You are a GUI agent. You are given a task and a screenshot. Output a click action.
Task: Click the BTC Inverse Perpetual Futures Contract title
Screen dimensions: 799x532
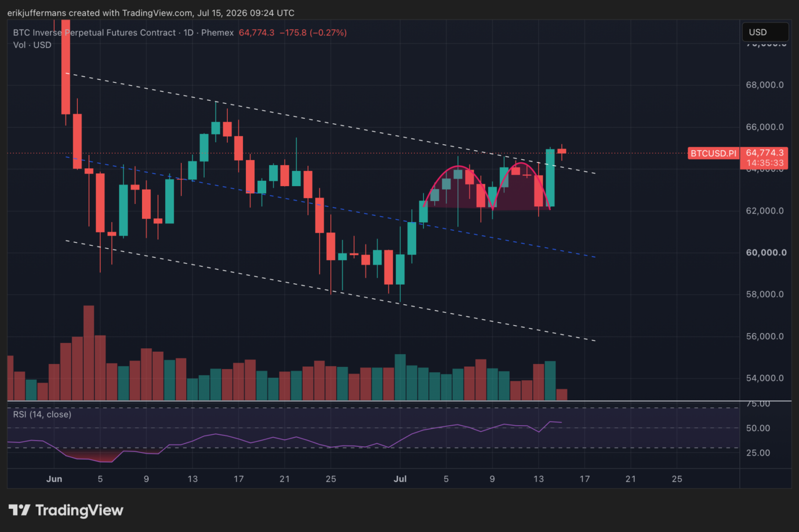coord(94,33)
